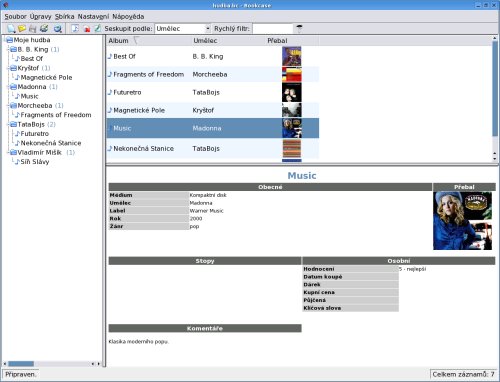Add a new entry with music note icon
This screenshot has height=382, width=500.
click(75, 29)
